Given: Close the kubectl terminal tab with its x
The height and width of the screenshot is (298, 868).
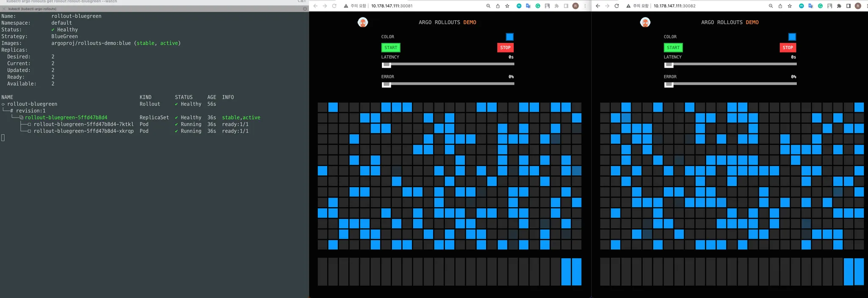Looking at the screenshot, I should click(4, 8).
